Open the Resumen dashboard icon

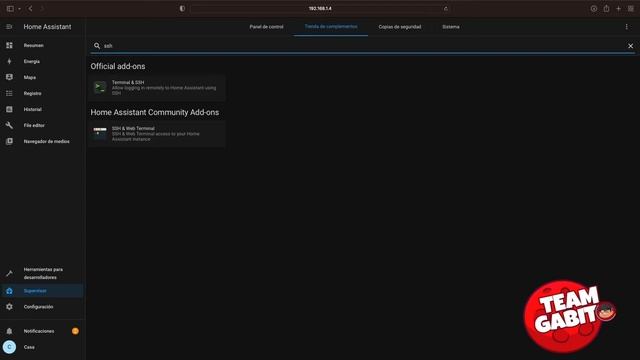coord(9,45)
